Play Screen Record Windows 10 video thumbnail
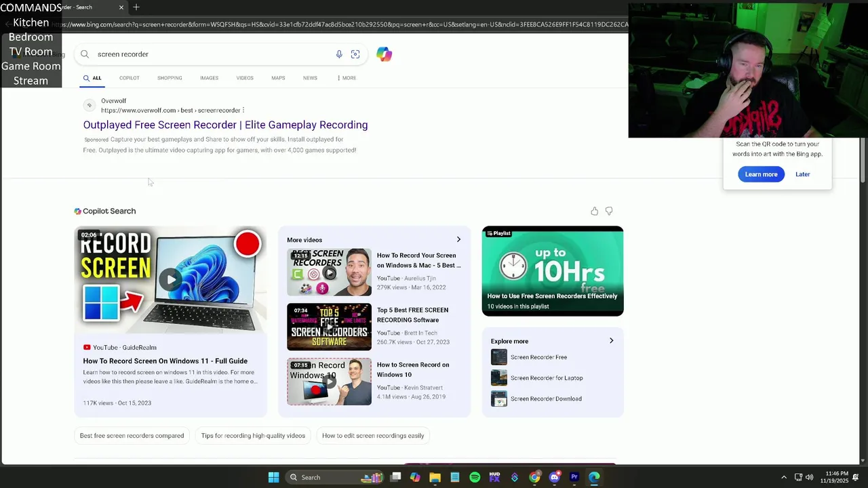 pos(329,382)
